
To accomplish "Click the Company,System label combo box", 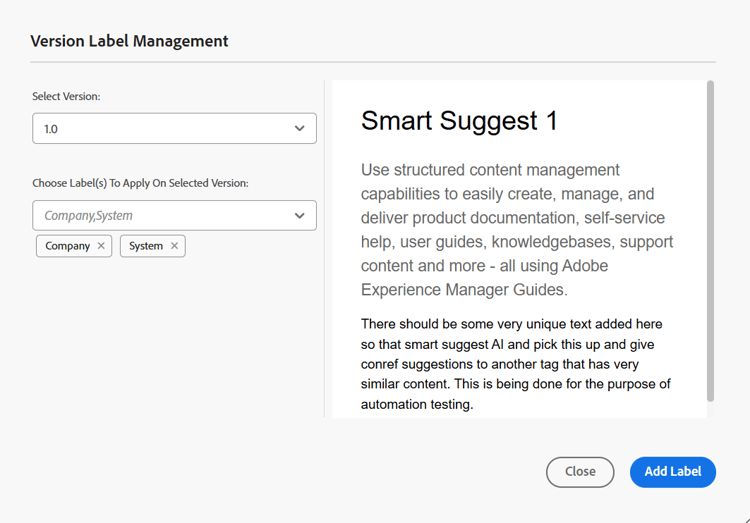I will click(x=160, y=216).
